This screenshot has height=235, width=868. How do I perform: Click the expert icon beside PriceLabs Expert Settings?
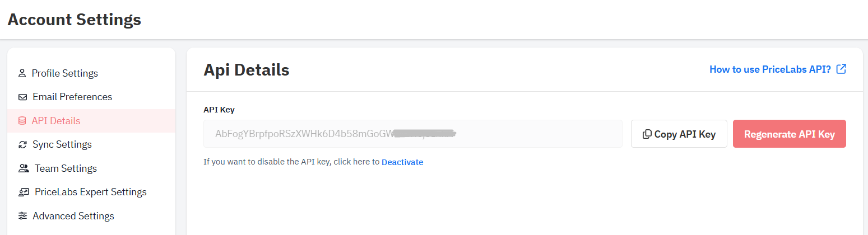24,192
